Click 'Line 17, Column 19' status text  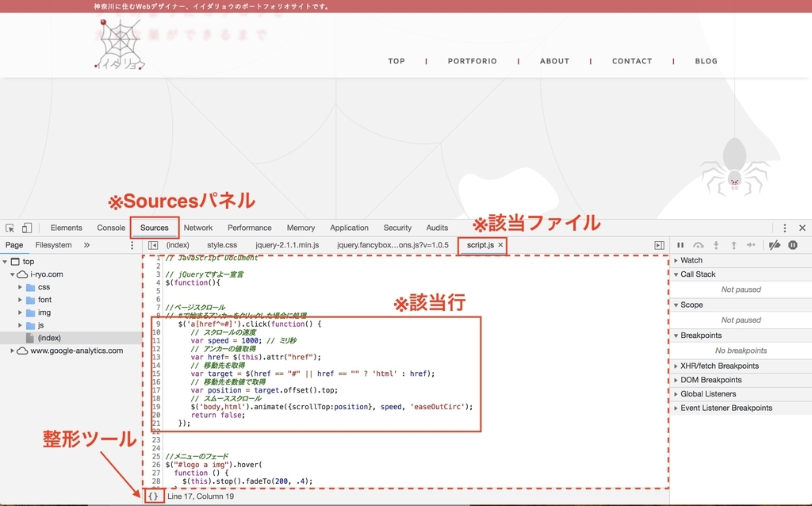pos(201,496)
